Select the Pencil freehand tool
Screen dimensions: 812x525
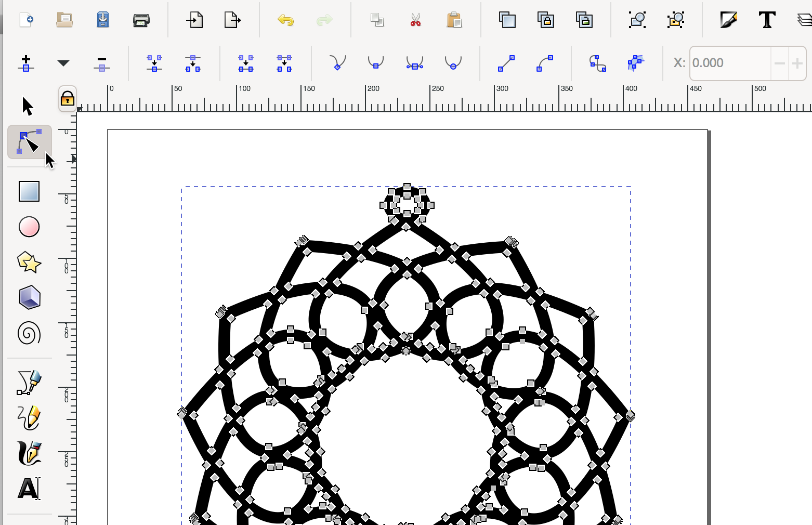pyautogui.click(x=29, y=418)
